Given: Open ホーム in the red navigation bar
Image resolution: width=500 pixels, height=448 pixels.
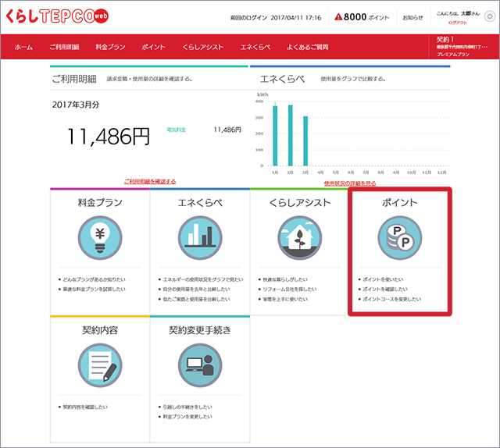Looking at the screenshot, I should [23, 48].
